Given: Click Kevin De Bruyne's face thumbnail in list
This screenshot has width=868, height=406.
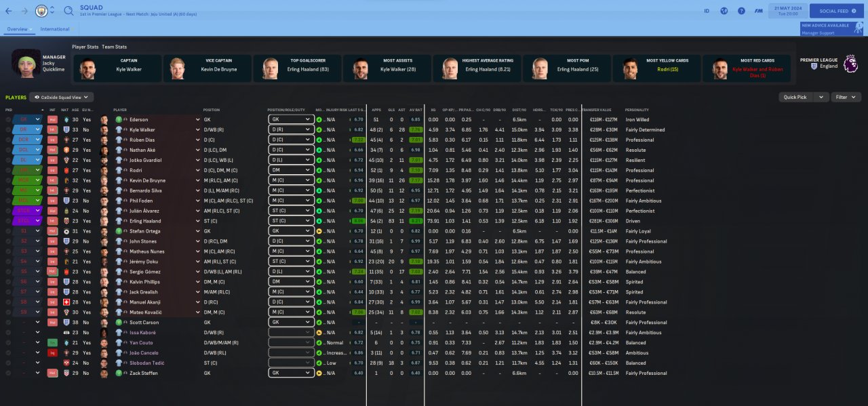Looking at the screenshot, I should (x=104, y=180).
